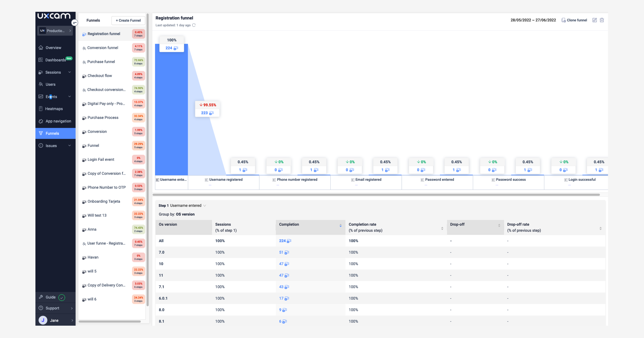Expand the Events section chevron
644x338 pixels.
click(x=70, y=97)
